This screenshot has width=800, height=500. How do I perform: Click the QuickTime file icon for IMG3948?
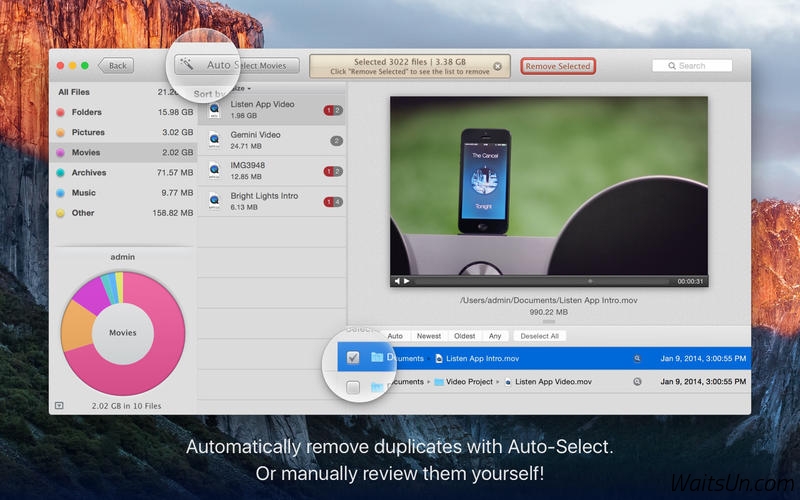pos(214,170)
